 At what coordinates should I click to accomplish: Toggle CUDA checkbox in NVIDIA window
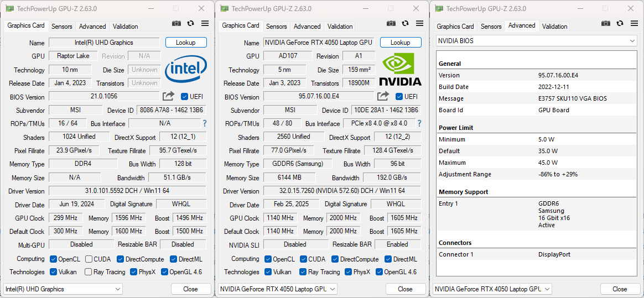point(304,259)
